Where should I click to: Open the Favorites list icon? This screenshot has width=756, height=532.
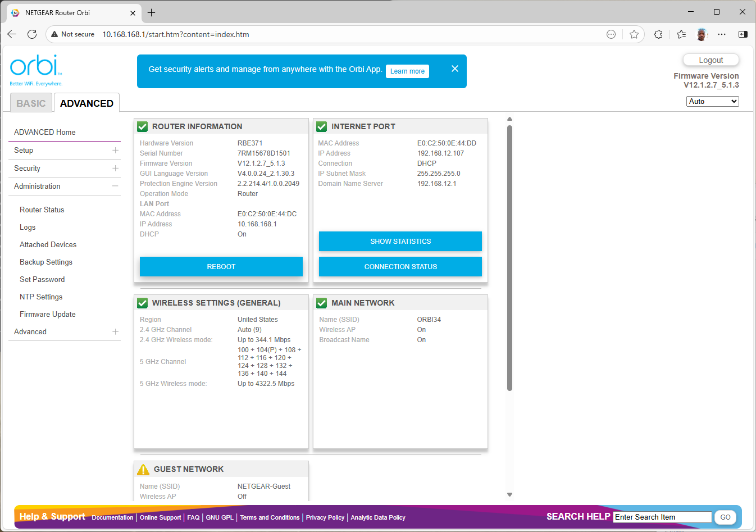(x=681, y=34)
